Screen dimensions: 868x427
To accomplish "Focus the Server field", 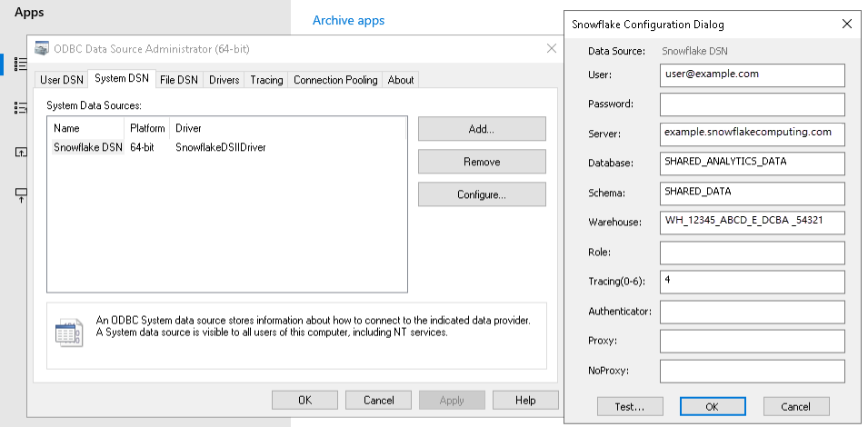I will (x=753, y=134).
